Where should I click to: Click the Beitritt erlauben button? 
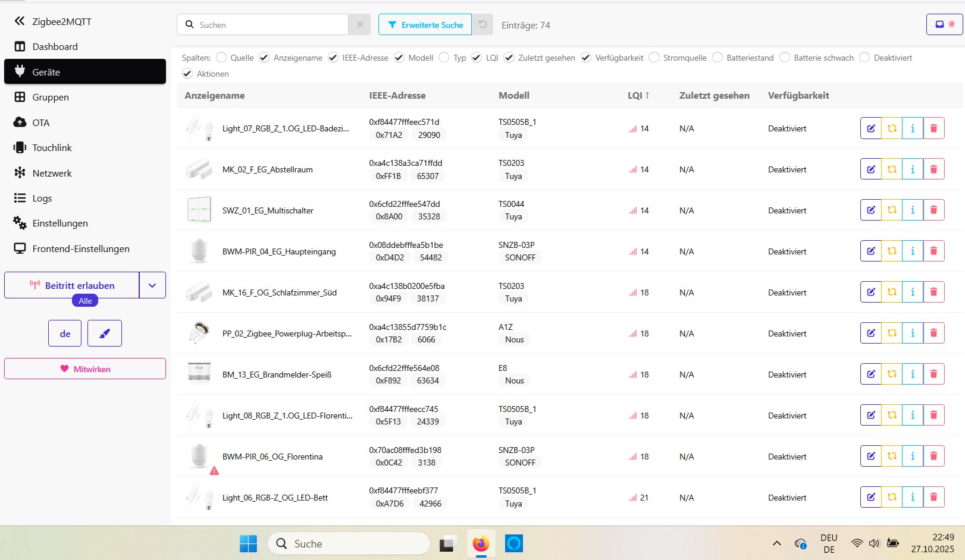click(72, 285)
